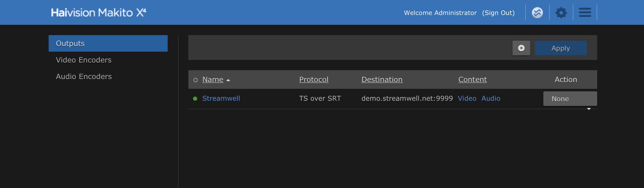The width and height of the screenshot is (644, 188).
Task: Select the Outputs sidebar item
Action: 108,43
